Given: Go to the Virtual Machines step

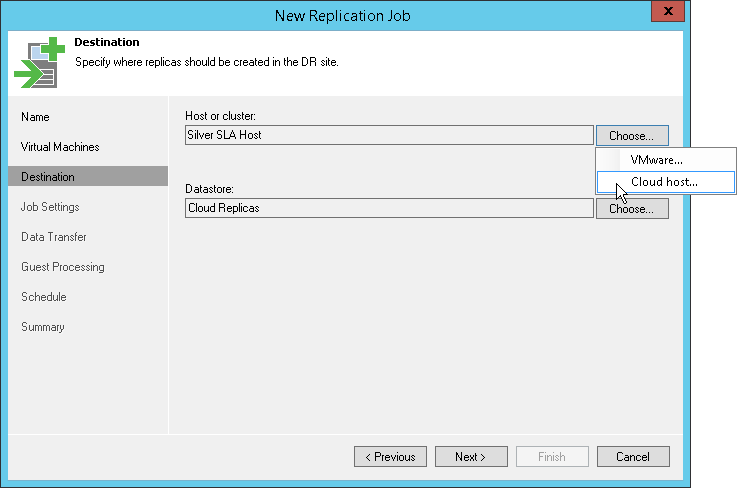Looking at the screenshot, I should (x=60, y=147).
